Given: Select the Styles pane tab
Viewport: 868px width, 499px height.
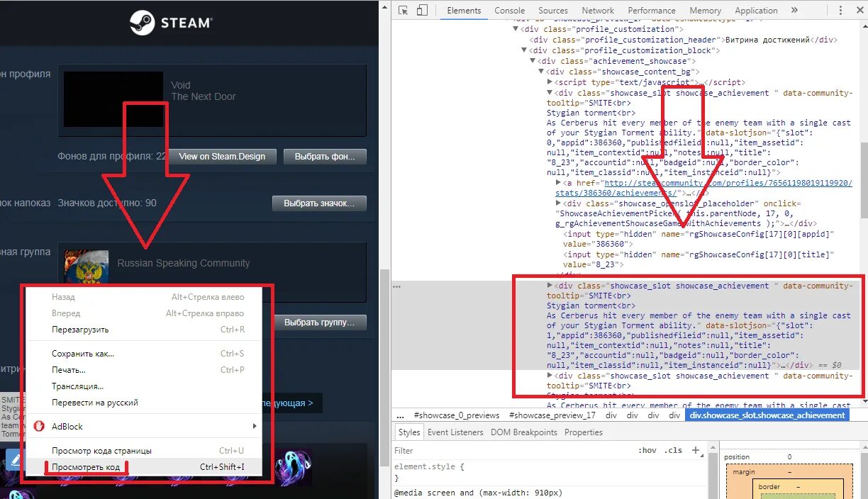Looking at the screenshot, I should pyautogui.click(x=409, y=432).
